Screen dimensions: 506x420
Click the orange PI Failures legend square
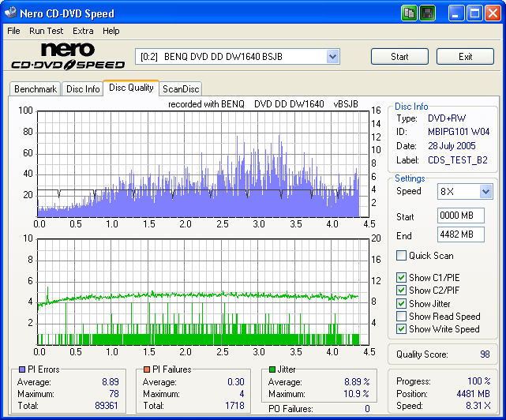145,369
